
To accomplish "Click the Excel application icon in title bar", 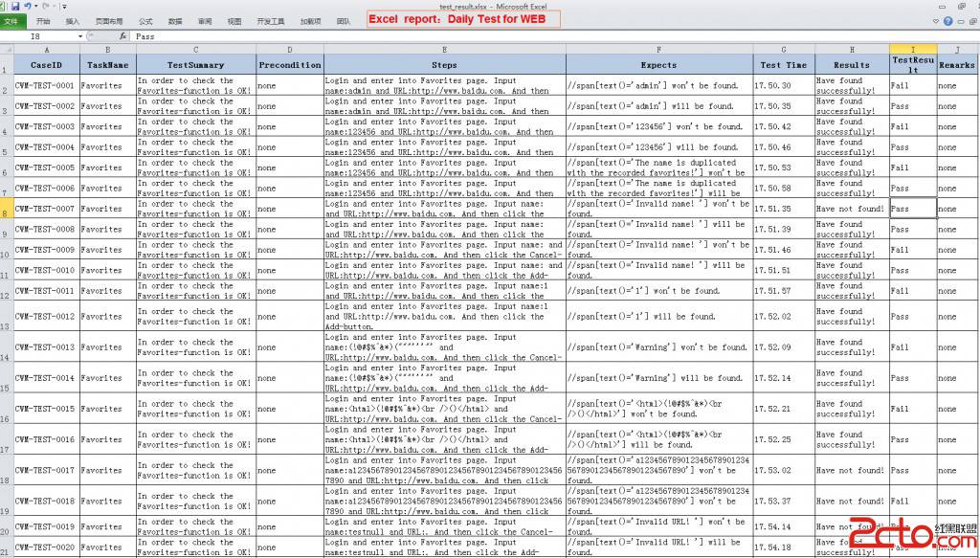I will point(3,7).
